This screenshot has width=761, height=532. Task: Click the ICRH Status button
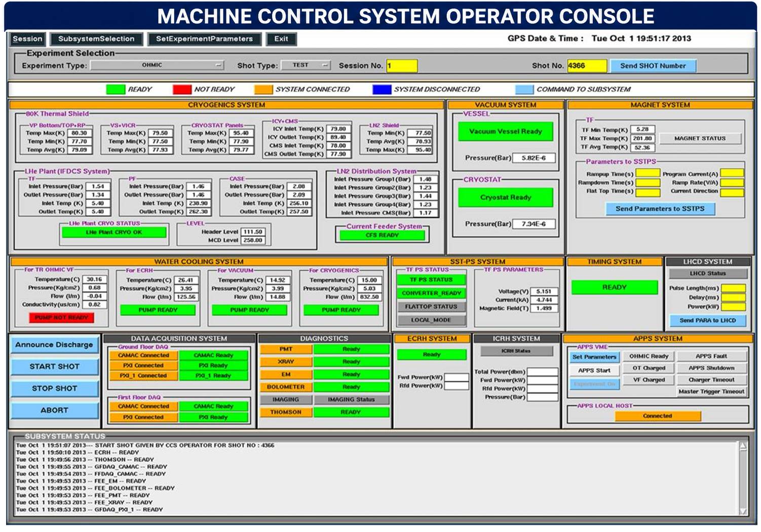tap(516, 351)
